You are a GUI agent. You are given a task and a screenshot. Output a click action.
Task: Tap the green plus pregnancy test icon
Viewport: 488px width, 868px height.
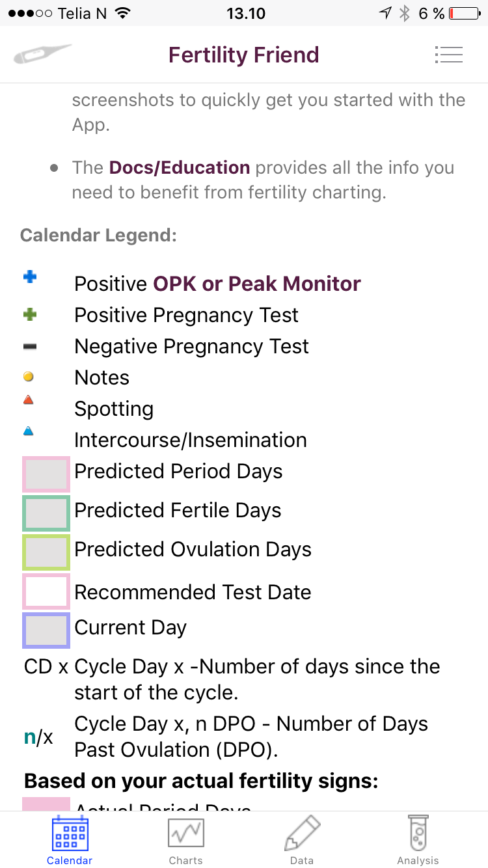pos(29,315)
